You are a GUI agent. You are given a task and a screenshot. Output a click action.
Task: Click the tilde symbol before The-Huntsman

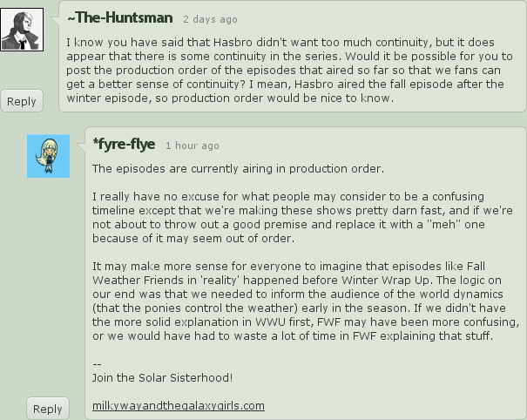pos(71,17)
